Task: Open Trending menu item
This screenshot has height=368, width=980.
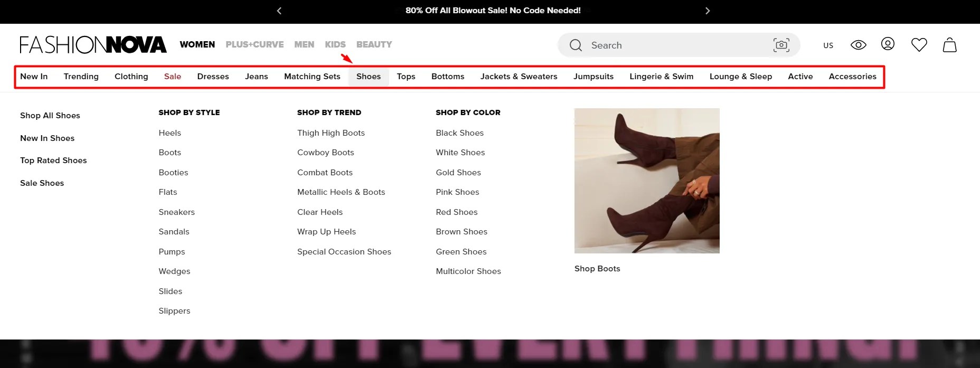Action: click(81, 77)
